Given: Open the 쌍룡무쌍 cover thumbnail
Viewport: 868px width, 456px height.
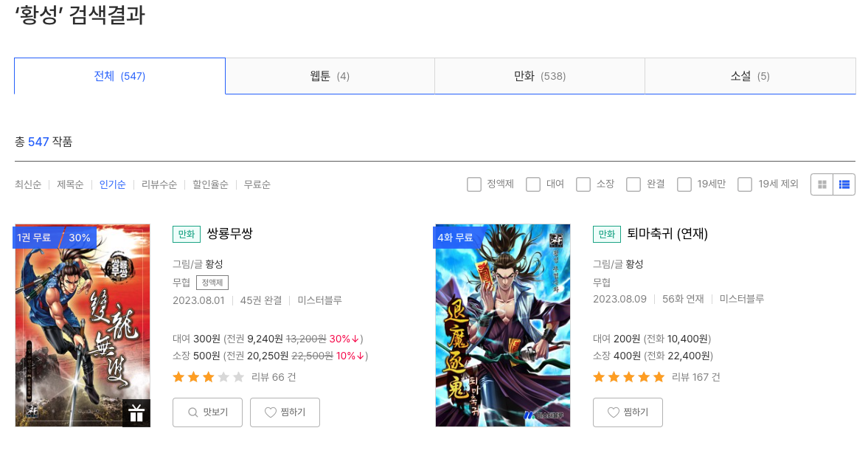Looking at the screenshot, I should [83, 326].
